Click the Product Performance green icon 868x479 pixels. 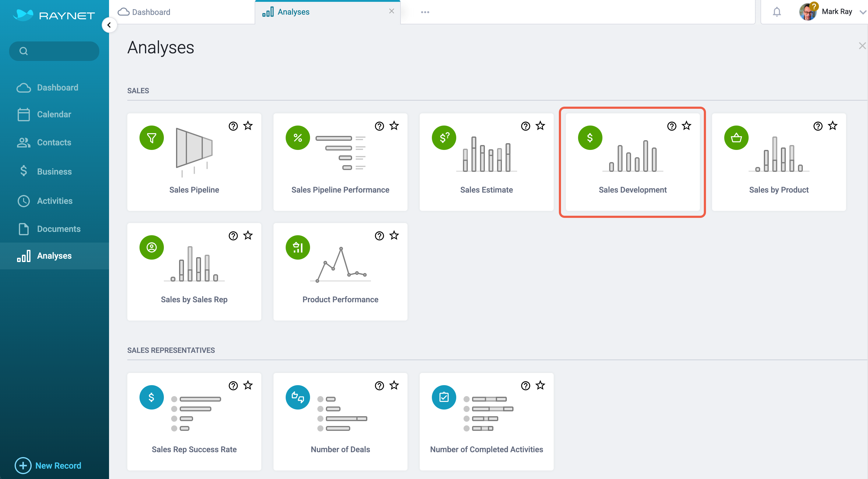(x=298, y=247)
